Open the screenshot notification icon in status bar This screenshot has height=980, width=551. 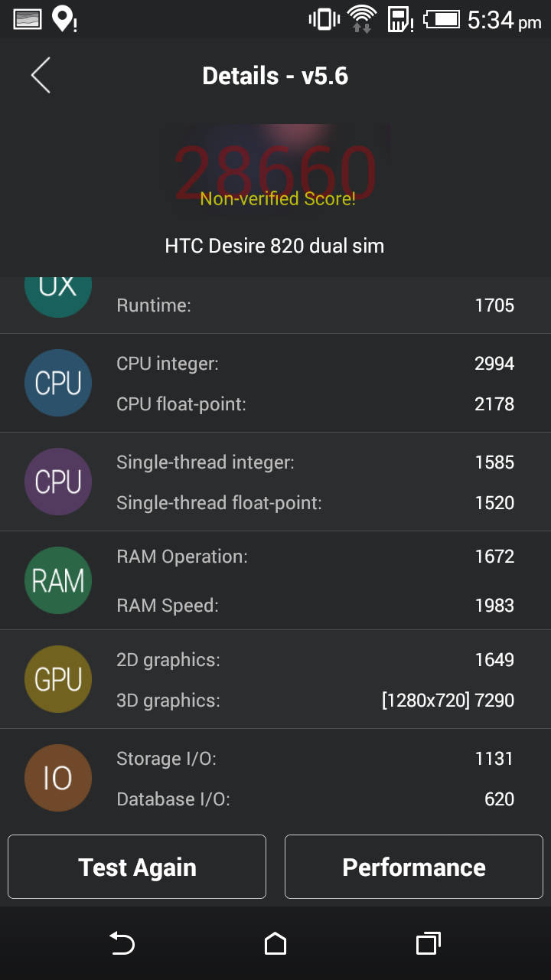click(26, 18)
